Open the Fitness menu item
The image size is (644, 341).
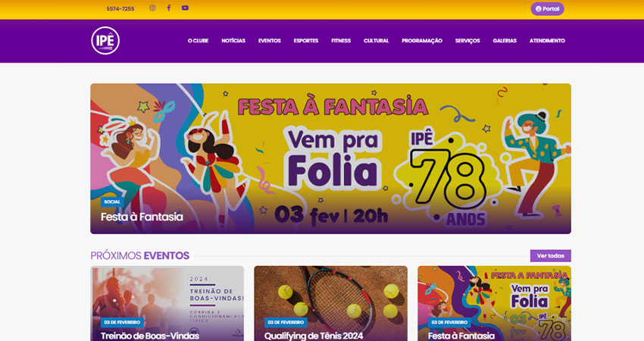[341, 41]
